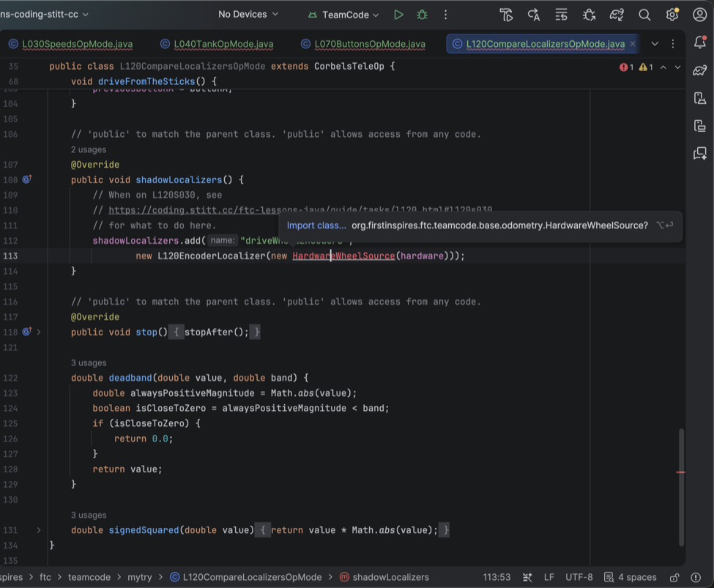The width and height of the screenshot is (714, 588).
Task: Open user account profile icon
Action: click(699, 15)
